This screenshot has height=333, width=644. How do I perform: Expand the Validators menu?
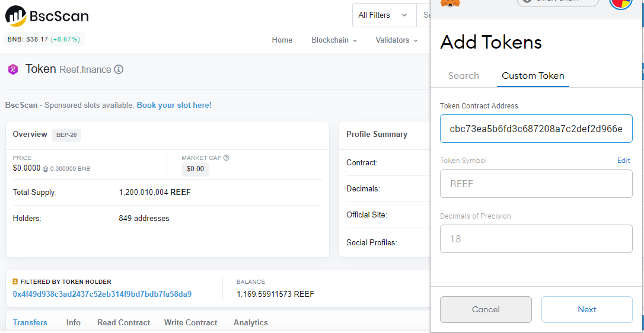396,40
